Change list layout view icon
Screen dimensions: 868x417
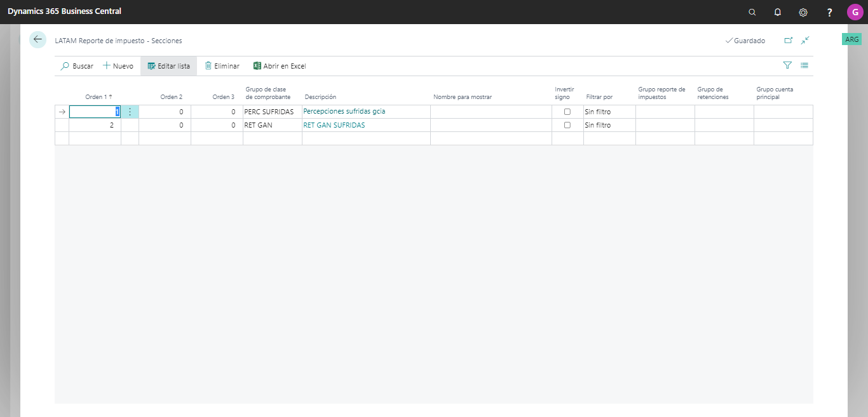click(804, 65)
